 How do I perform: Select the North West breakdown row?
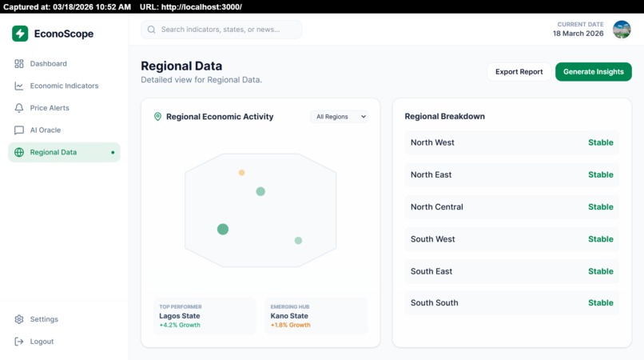pyautogui.click(x=511, y=142)
